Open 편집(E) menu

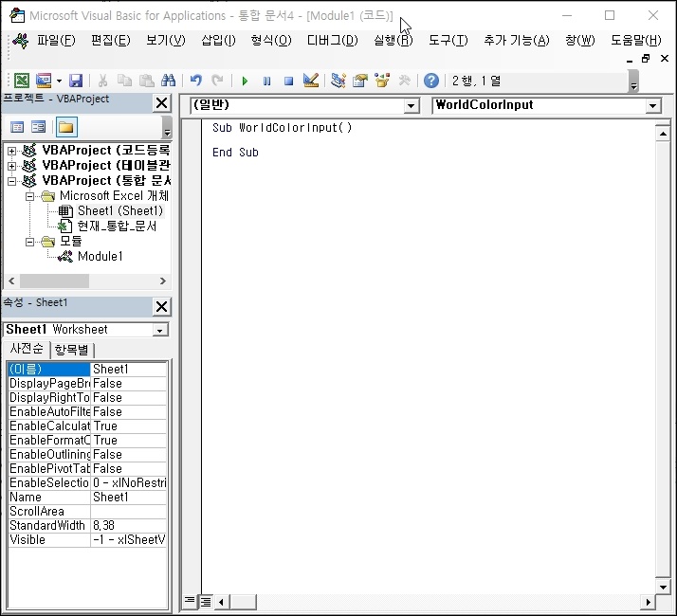[x=111, y=41]
